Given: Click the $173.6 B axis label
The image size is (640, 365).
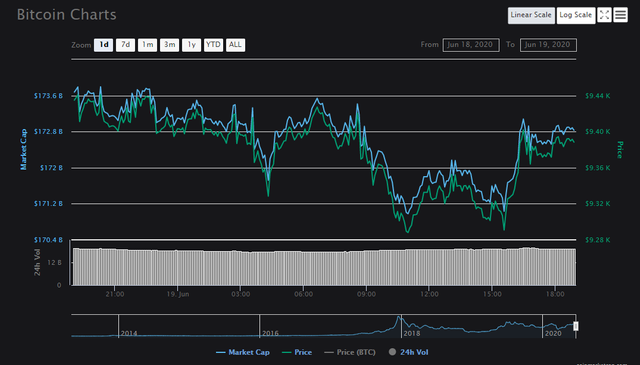Looking at the screenshot, I should pyautogui.click(x=48, y=96).
